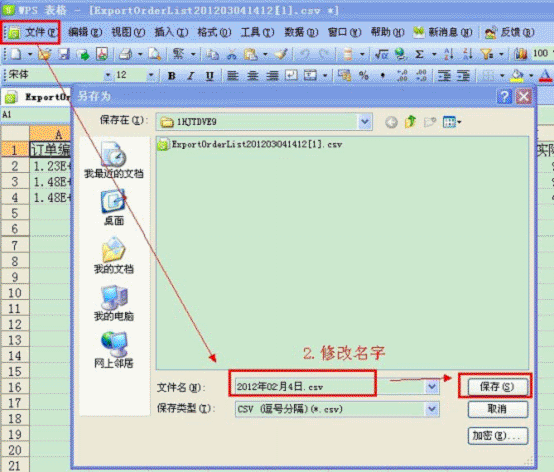554x472 pixels.
Task: Open the Desktop (桌面) location shortcut
Action: click(x=114, y=207)
